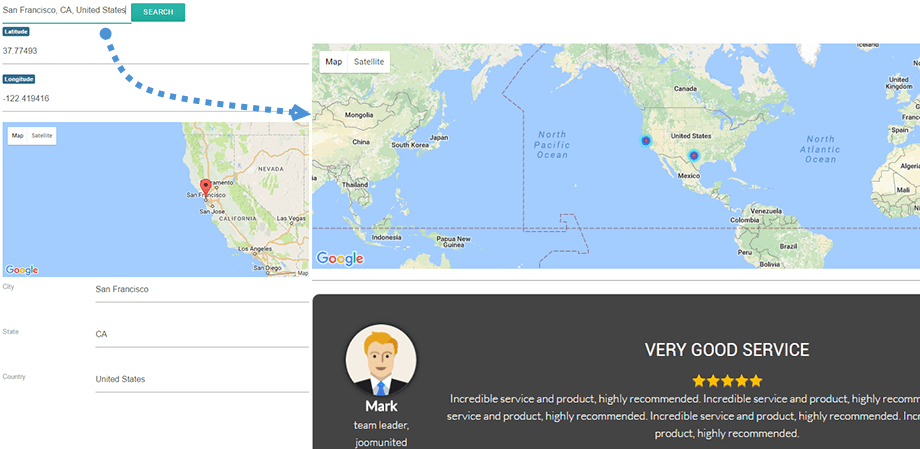Select the City field containing San Francisco
This screenshot has width=920, height=449.
(200, 289)
